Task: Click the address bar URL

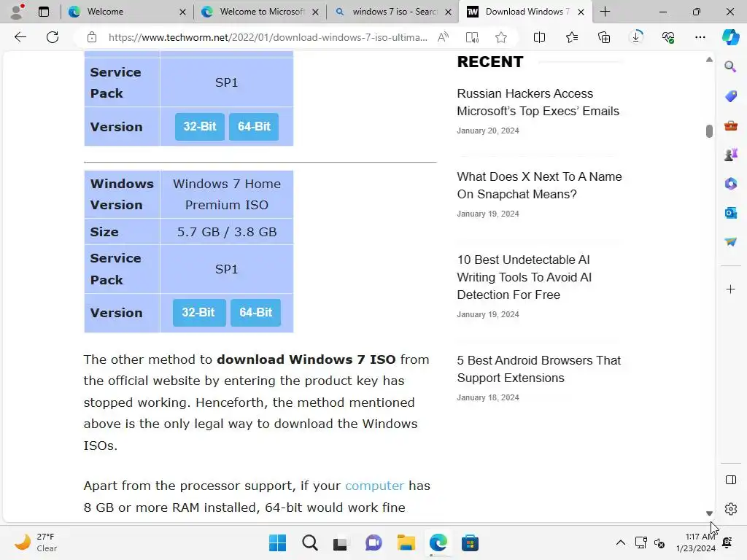Action: pyautogui.click(x=268, y=37)
